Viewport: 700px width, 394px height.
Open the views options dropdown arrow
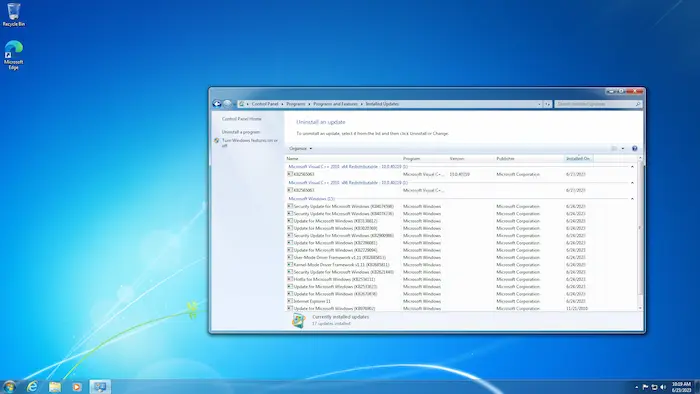pyautogui.click(x=623, y=149)
